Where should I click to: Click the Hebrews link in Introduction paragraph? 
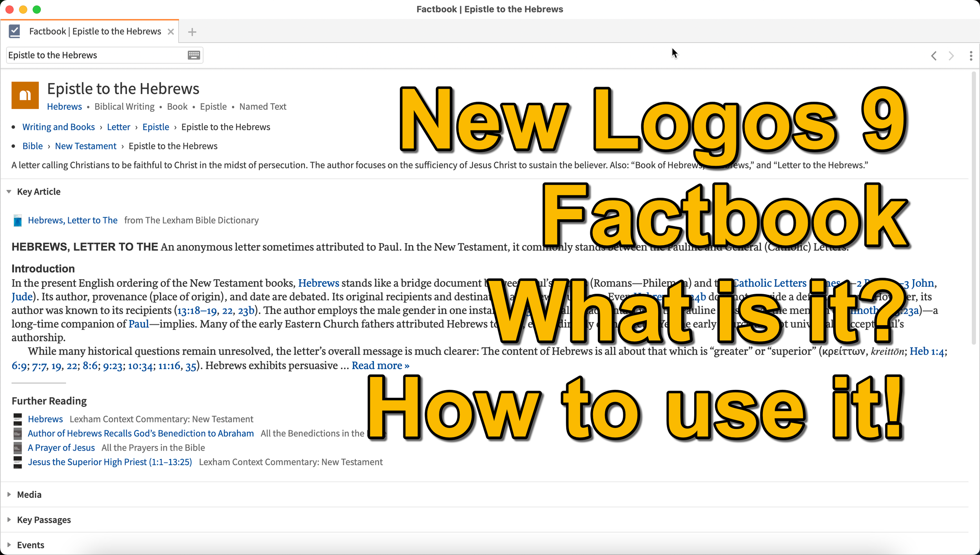click(318, 283)
